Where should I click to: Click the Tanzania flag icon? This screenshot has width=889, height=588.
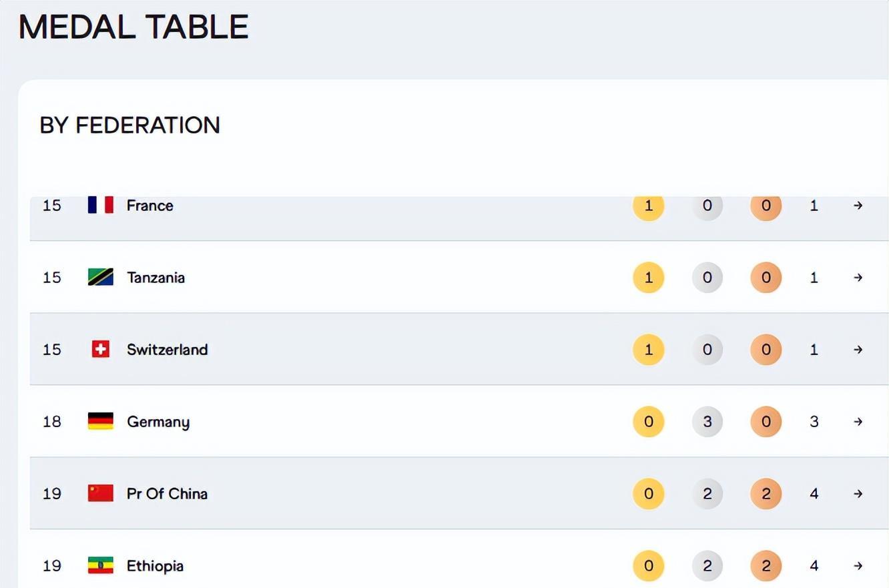coord(100,277)
